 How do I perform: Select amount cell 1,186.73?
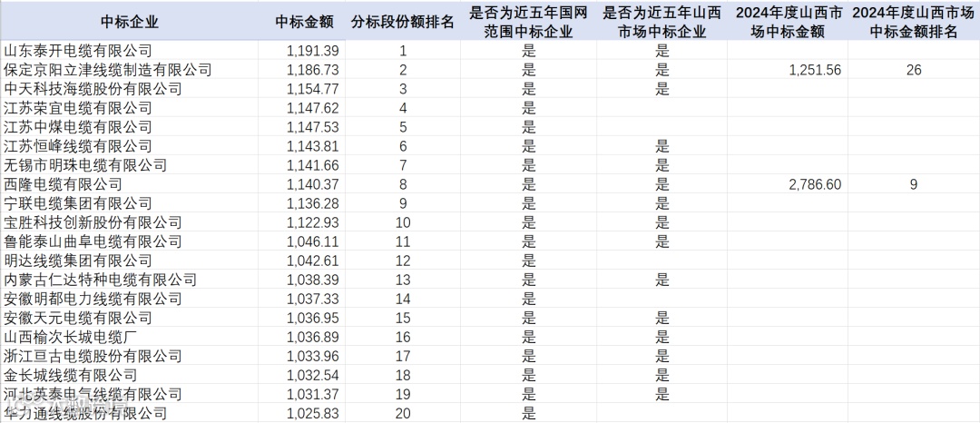[303, 69]
